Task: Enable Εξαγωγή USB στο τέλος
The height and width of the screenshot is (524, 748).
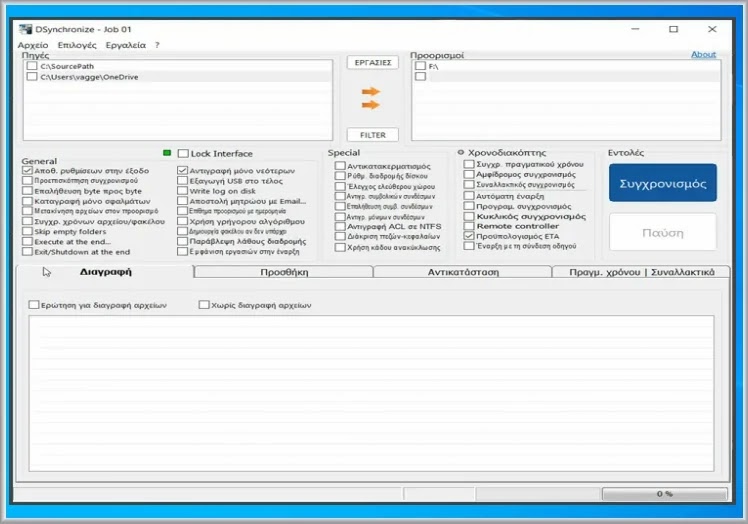Action: point(182,180)
